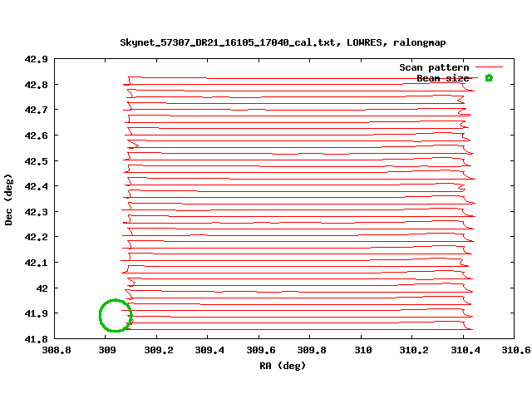
Task: Click the 310.2 RA tick label
Action: pos(414,350)
